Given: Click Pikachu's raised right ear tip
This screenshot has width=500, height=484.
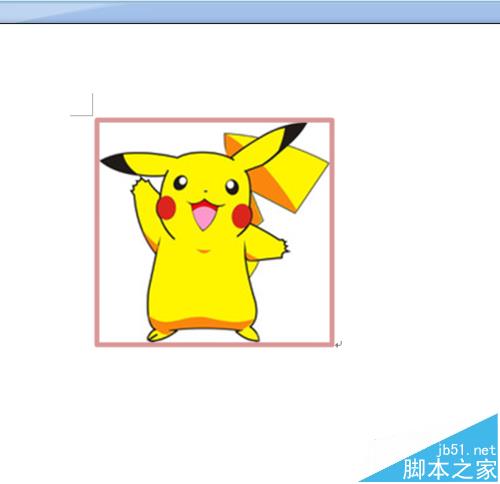Looking at the screenshot, I should [x=293, y=131].
